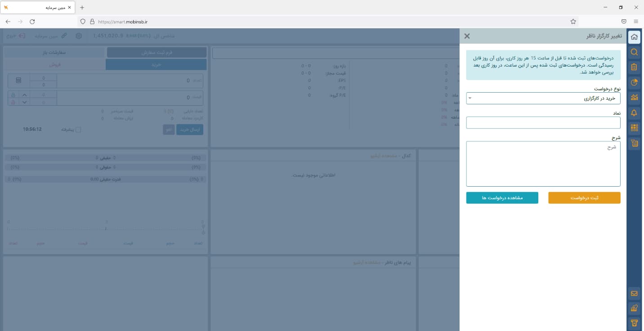Open the market chart icon in sidebar

(x=634, y=97)
